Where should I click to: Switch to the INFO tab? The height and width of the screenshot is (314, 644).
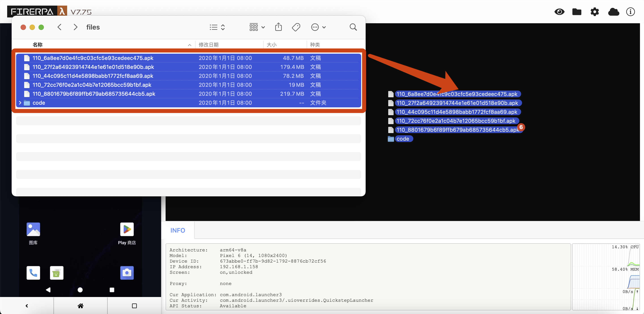[x=177, y=230]
